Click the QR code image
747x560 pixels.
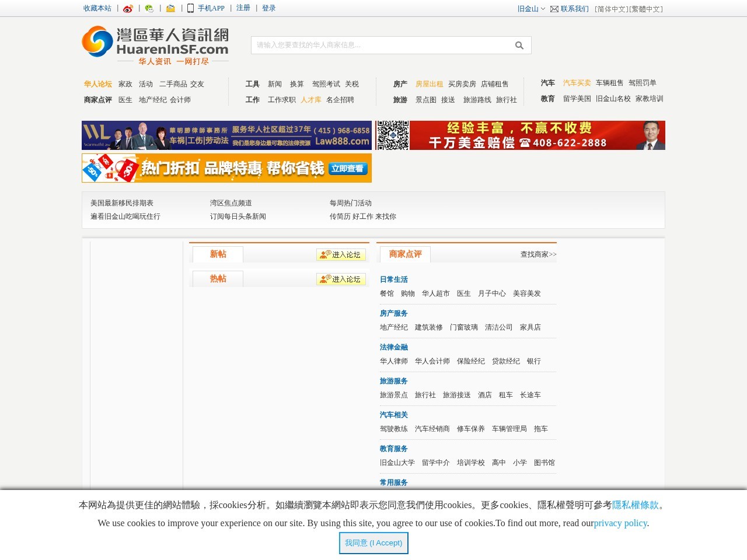pos(392,135)
